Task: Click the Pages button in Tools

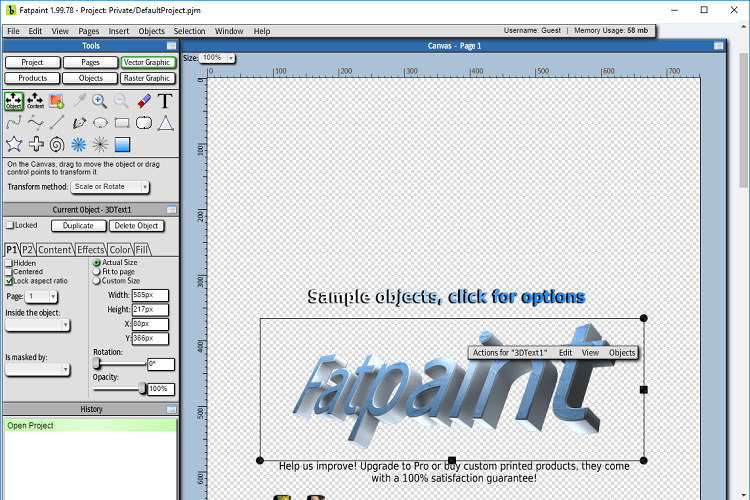Action: coord(90,62)
